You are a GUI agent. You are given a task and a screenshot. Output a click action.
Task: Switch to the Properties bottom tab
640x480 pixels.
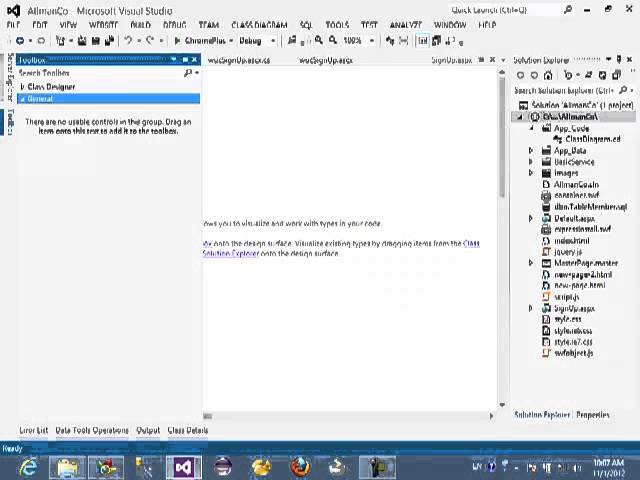(x=593, y=415)
